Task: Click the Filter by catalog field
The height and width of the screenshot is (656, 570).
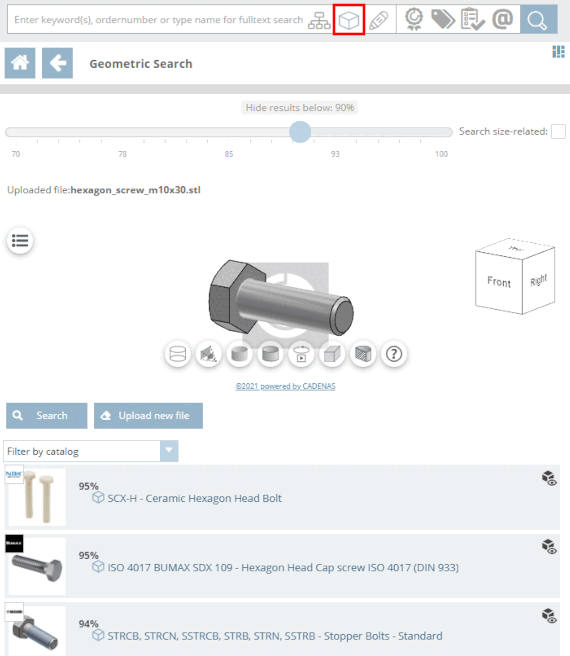Action: (x=82, y=451)
